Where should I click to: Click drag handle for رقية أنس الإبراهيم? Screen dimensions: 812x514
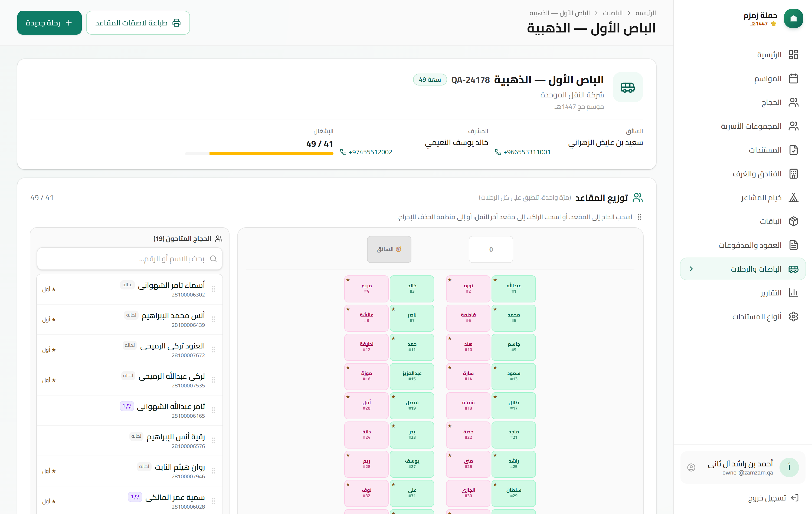(214, 440)
